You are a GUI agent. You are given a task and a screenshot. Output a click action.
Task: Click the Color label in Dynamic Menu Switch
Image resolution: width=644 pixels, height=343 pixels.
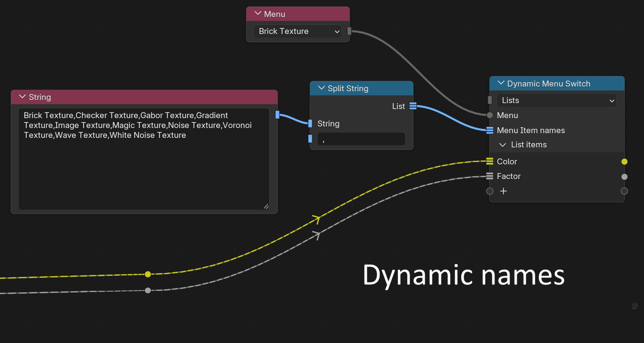click(507, 162)
